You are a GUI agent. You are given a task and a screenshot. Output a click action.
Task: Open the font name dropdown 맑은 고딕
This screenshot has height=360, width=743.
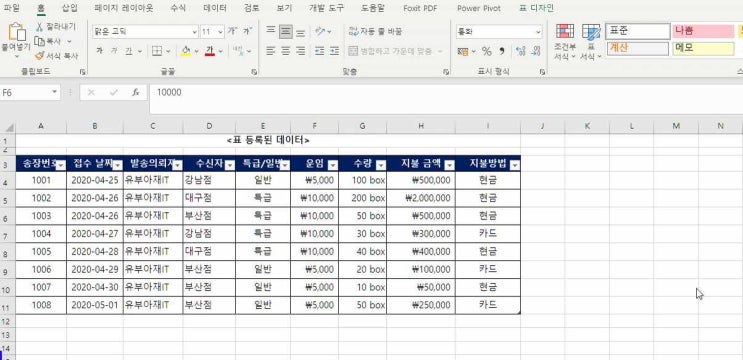point(195,32)
